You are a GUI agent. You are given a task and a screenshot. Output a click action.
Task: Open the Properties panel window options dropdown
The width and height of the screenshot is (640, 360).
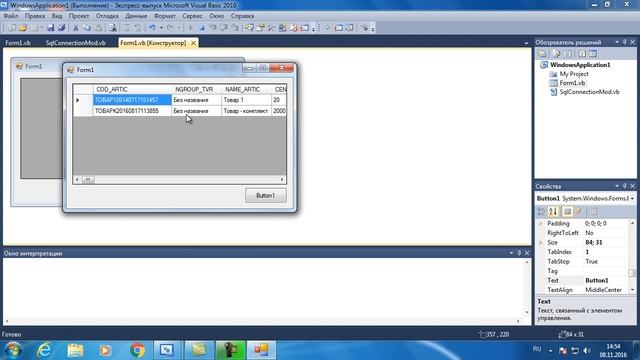[617, 186]
